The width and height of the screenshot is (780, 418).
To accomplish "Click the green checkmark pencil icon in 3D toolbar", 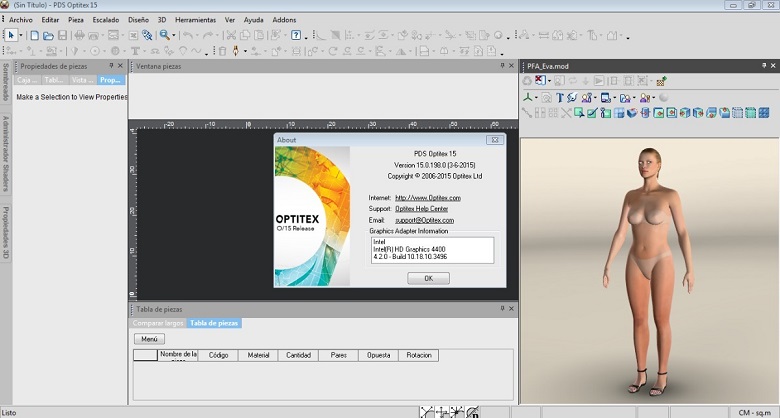I will (x=592, y=113).
